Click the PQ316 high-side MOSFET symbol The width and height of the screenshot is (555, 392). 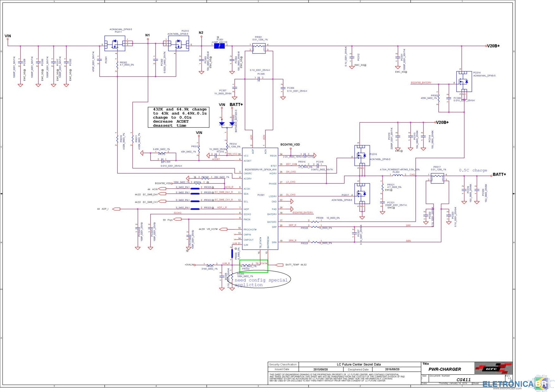coord(362,156)
